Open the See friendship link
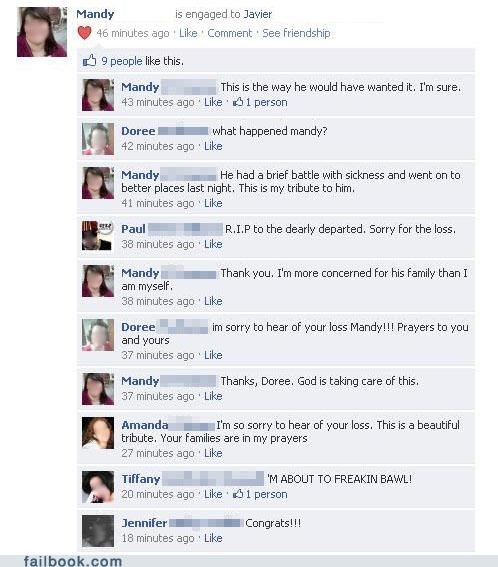The image size is (498, 567). click(x=296, y=33)
